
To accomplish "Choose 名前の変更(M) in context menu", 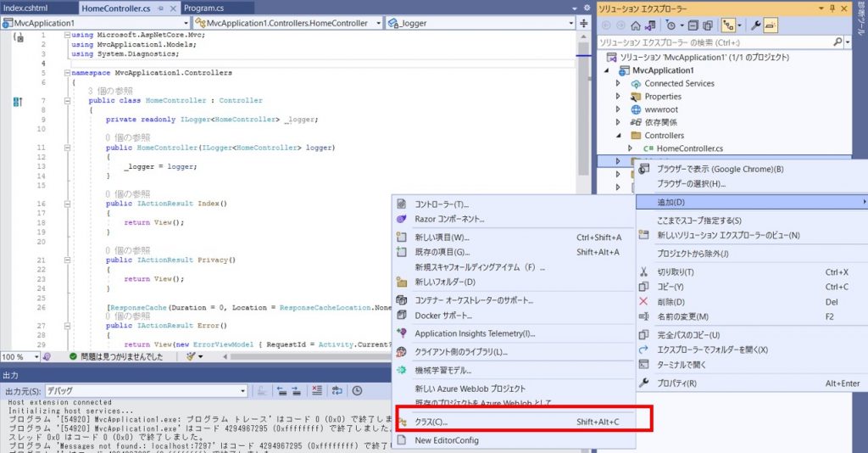I will tap(752, 317).
